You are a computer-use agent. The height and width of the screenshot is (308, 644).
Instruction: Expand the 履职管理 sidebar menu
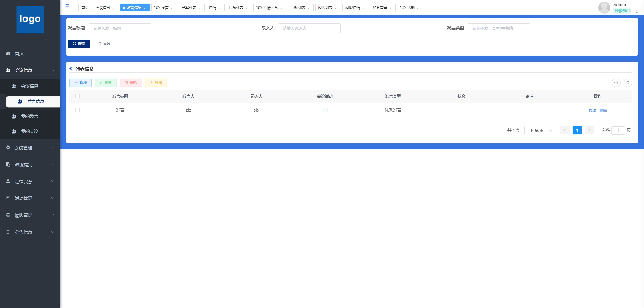click(x=30, y=215)
